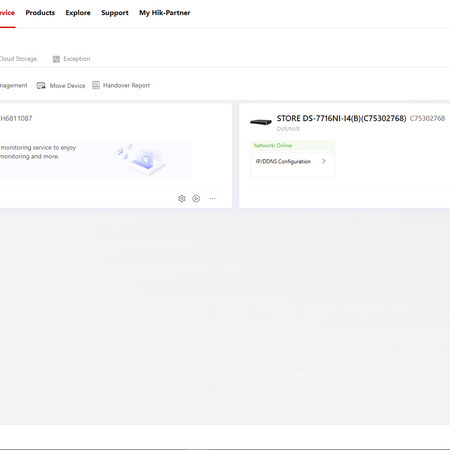Click the monitoring service promo illustration

(140, 159)
